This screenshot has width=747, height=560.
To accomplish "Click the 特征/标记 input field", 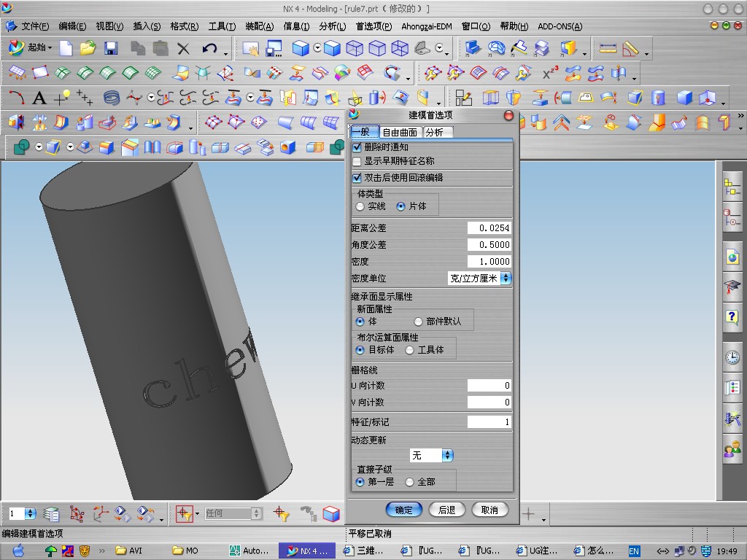I will pos(489,422).
